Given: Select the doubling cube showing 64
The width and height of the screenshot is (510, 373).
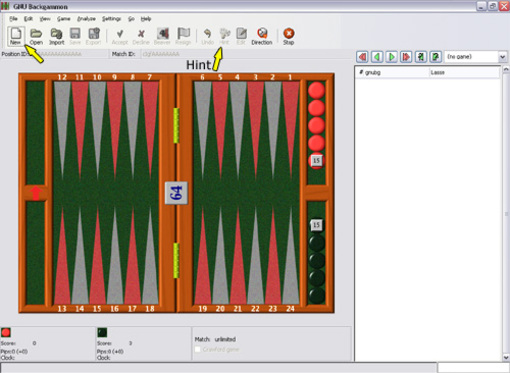Looking at the screenshot, I should click(176, 193).
